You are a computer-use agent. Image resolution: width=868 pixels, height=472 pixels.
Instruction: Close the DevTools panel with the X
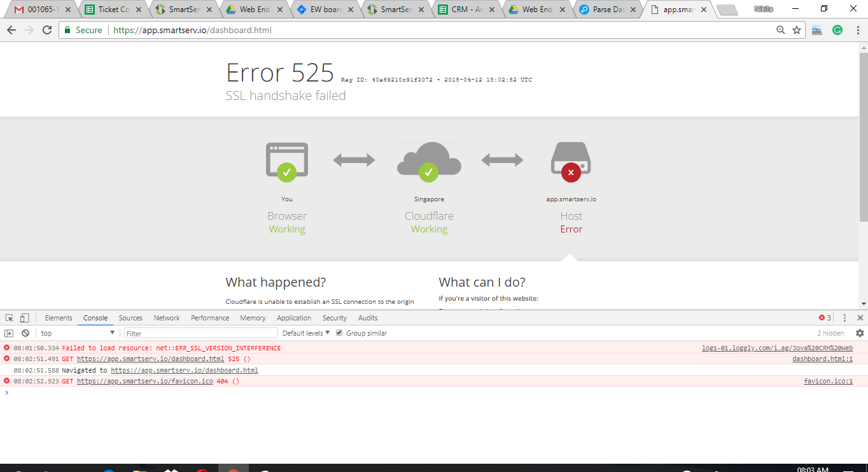pyautogui.click(x=860, y=318)
